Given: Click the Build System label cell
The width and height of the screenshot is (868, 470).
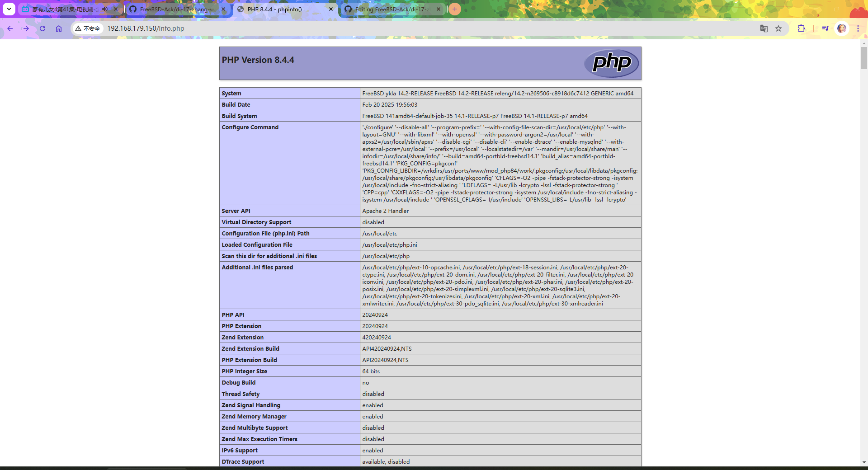Looking at the screenshot, I should coord(290,116).
